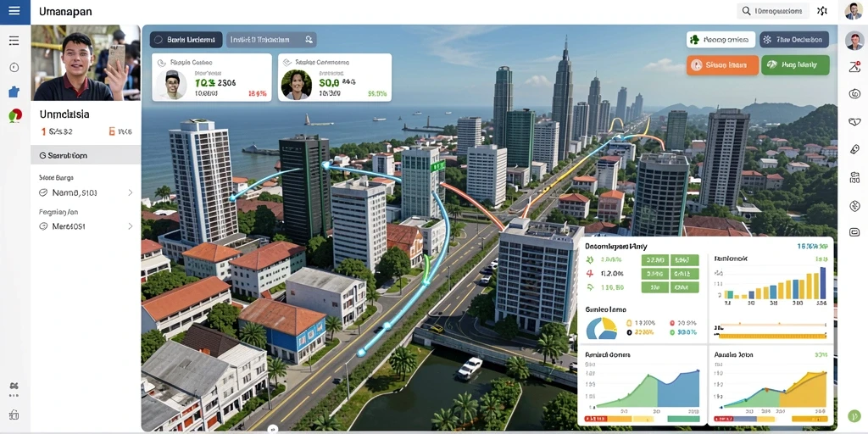Click the tag icon in right sidebar

[x=854, y=149]
